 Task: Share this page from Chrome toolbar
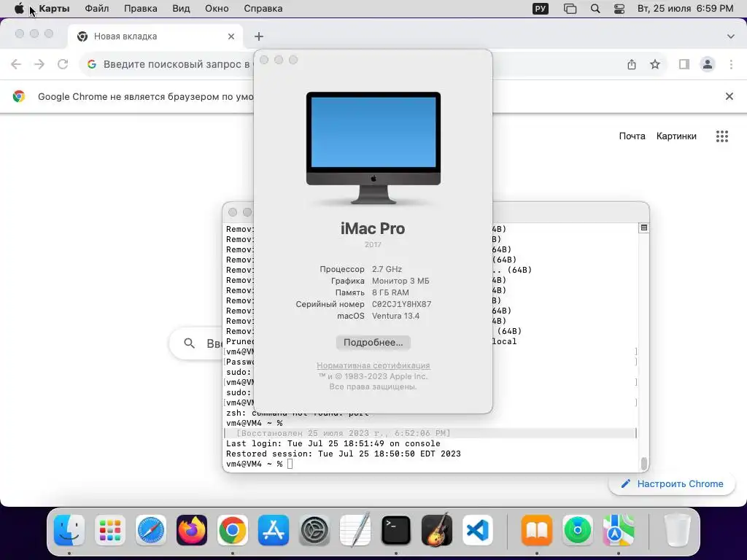point(632,64)
